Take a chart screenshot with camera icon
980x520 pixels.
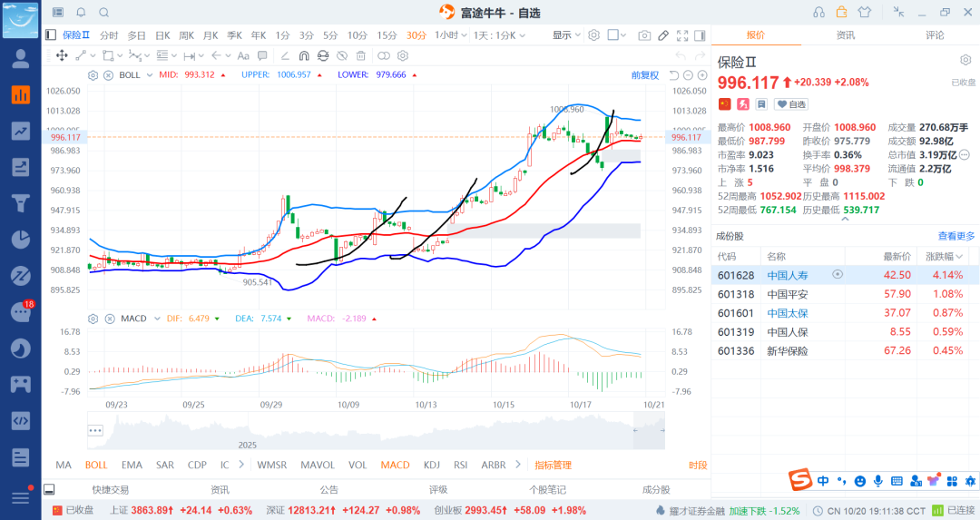pyautogui.click(x=644, y=35)
